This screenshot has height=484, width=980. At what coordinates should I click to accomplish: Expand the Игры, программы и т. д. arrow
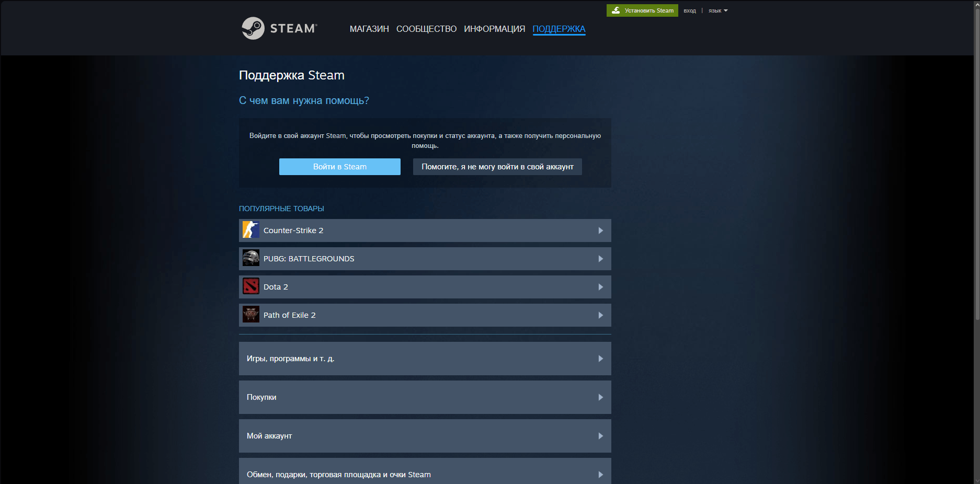tap(601, 359)
